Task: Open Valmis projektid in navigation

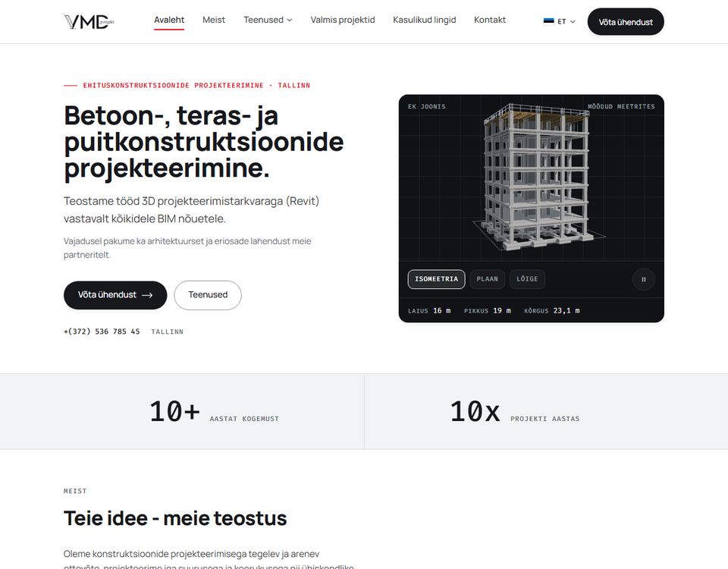Action: (x=343, y=20)
